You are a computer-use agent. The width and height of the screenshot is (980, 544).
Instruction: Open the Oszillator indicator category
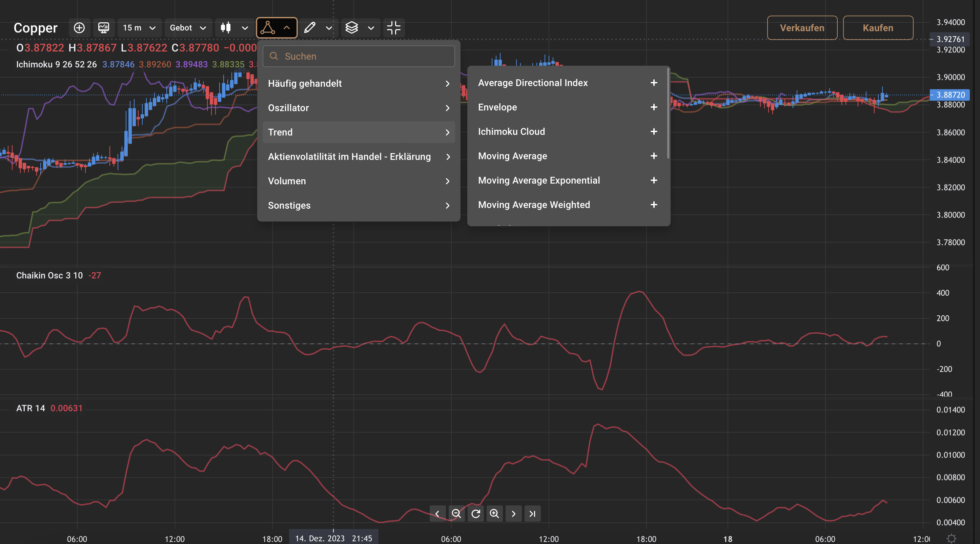coord(359,108)
